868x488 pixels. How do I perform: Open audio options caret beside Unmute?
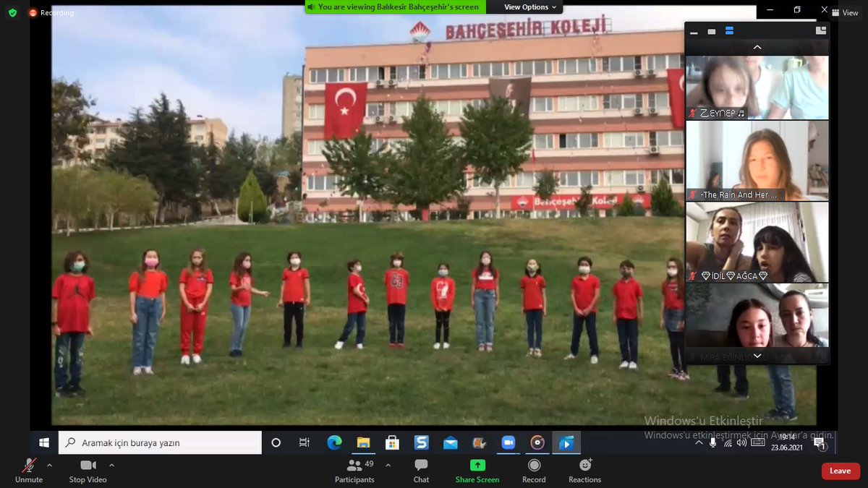click(49, 465)
